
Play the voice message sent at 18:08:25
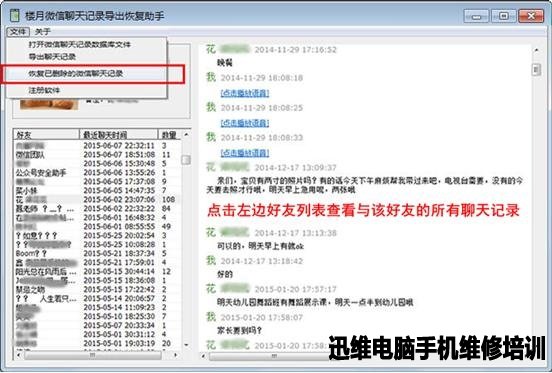coord(245,123)
